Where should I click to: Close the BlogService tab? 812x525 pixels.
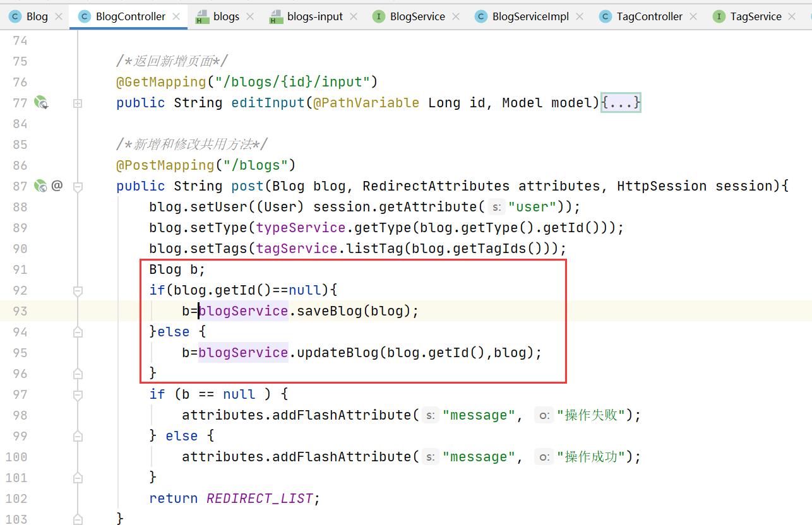tap(456, 17)
